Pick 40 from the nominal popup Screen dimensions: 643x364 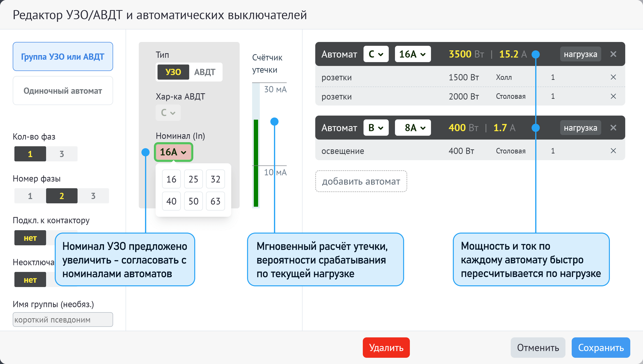tap(171, 201)
